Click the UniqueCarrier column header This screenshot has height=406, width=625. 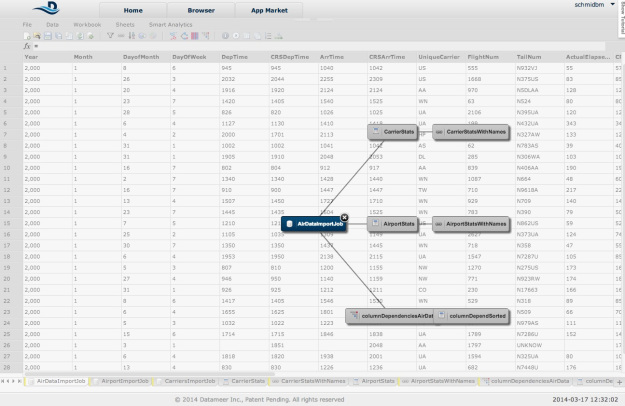click(440, 57)
